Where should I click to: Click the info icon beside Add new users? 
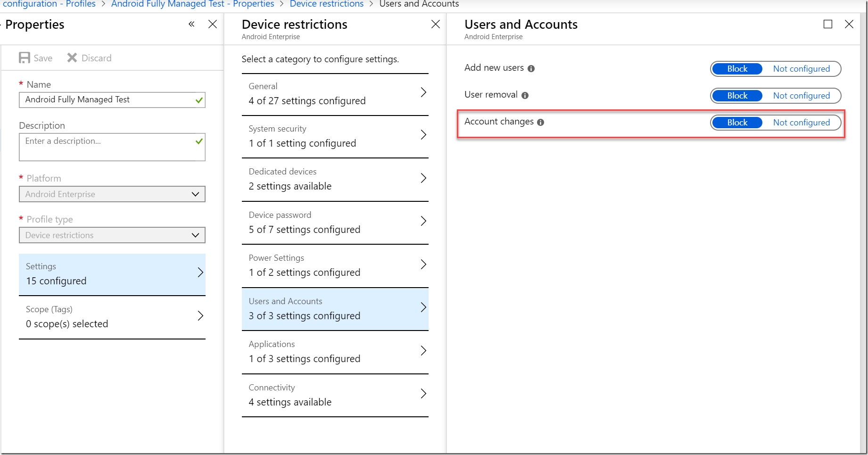point(531,68)
